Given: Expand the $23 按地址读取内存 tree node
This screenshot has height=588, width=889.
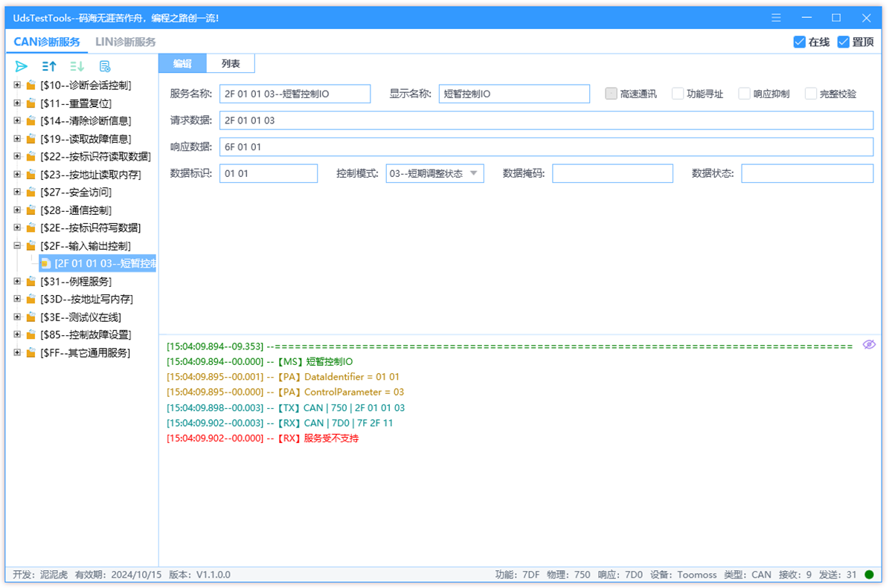Looking at the screenshot, I should click(x=17, y=175).
